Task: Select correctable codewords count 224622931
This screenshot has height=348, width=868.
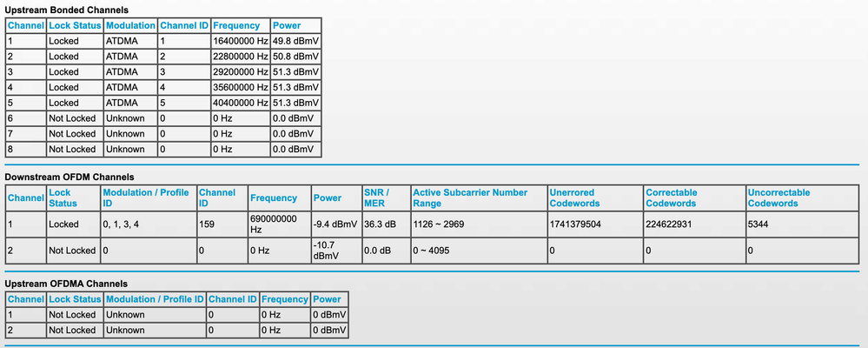Action: (x=671, y=224)
